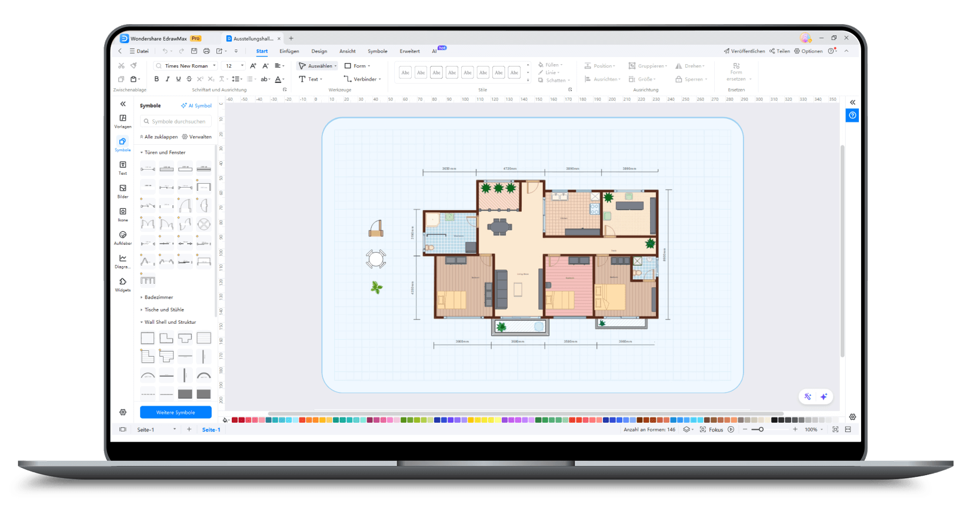This screenshot has width=980, height=521.
Task: Open the Design ribbon tab
Action: click(319, 51)
